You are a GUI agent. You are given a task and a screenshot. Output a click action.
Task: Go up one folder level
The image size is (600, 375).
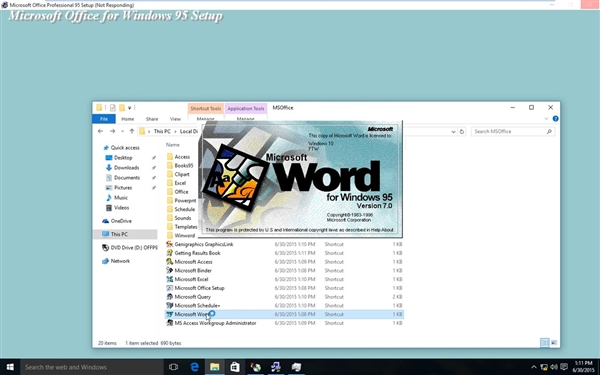132,131
